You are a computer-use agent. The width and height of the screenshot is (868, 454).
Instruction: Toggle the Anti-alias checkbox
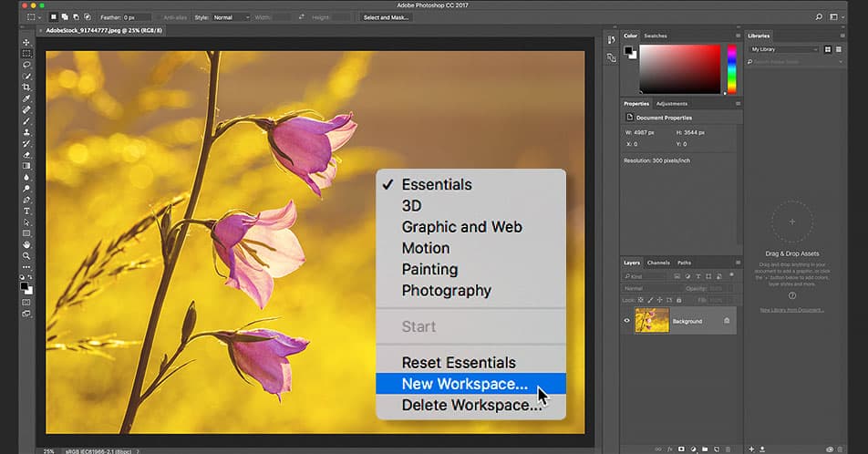(160, 17)
